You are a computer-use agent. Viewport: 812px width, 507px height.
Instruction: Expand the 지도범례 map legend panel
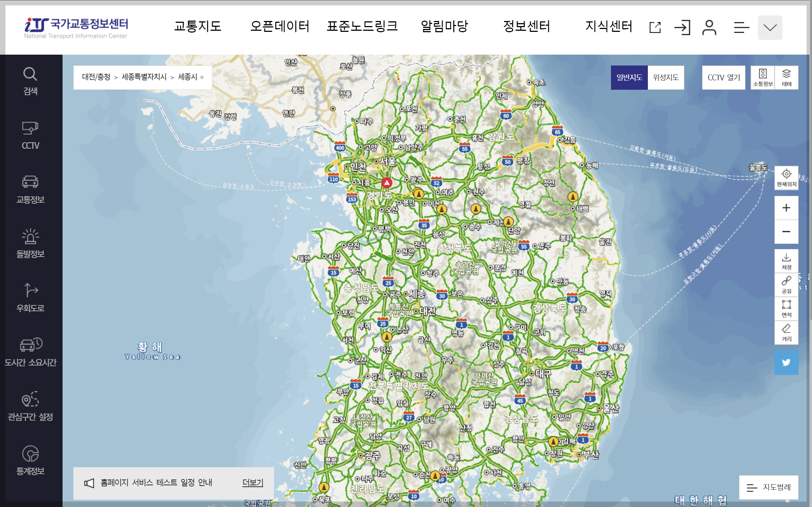coord(769,487)
